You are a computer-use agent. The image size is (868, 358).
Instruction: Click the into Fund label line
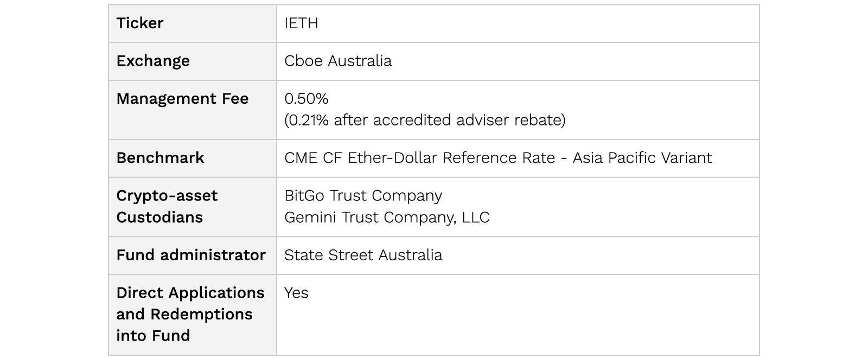coord(153,336)
